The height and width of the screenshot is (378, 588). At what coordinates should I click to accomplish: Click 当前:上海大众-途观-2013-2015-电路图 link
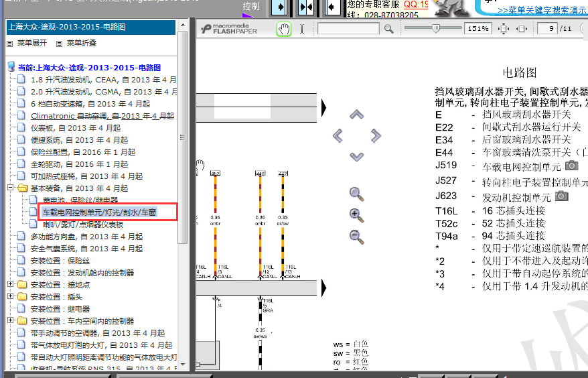[89, 68]
